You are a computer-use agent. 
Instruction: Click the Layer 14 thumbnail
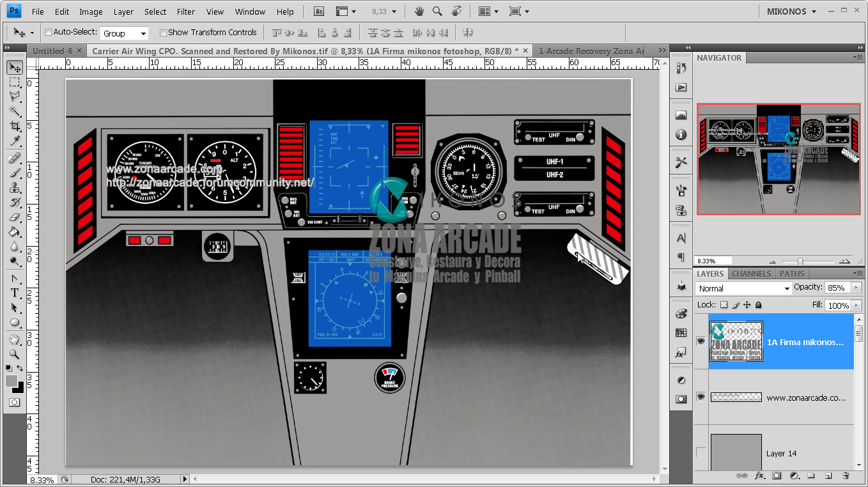736,452
